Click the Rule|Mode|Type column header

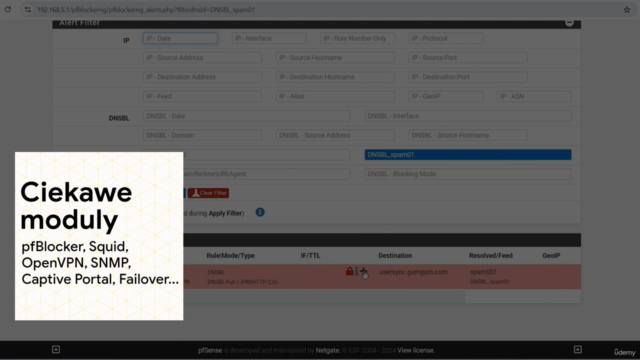[230, 256]
